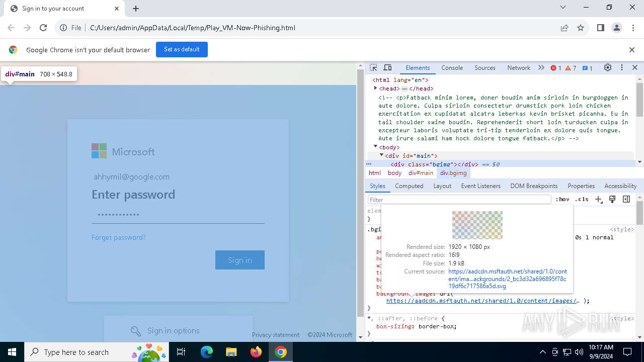Focus the password input field
The height and width of the screenshot is (362, 644).
(x=178, y=215)
